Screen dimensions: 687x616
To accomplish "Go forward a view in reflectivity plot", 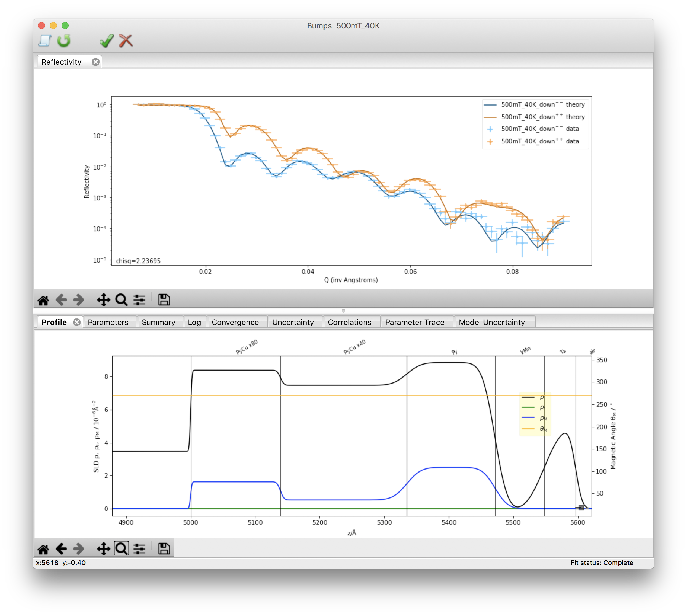I will (79, 300).
